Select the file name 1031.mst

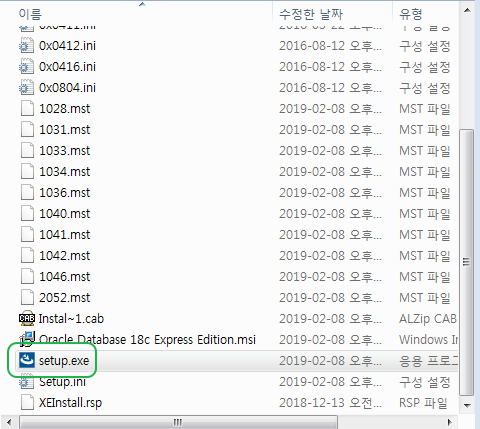(65, 130)
